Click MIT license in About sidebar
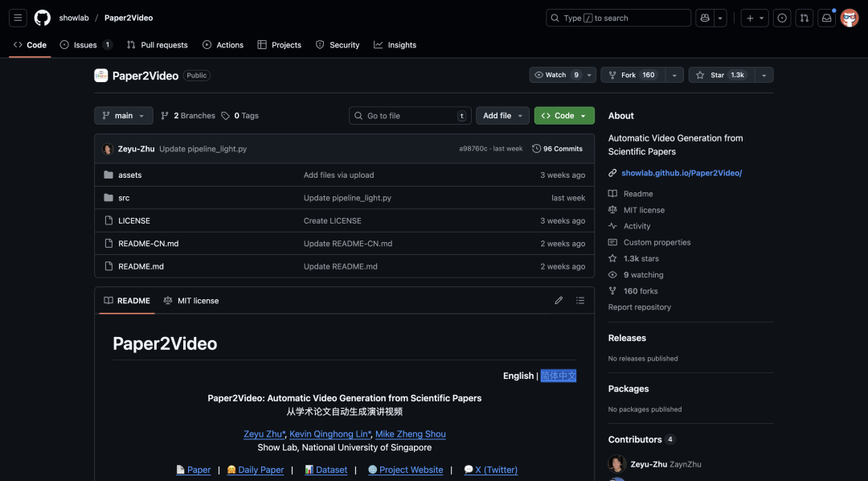Viewport: 868px width, 481px height. click(x=637, y=210)
